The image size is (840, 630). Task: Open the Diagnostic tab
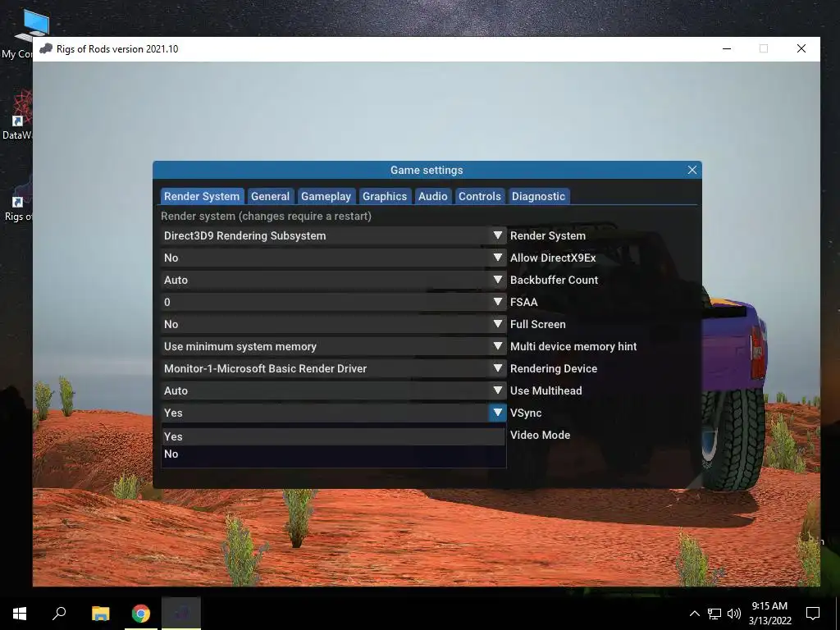(x=538, y=196)
